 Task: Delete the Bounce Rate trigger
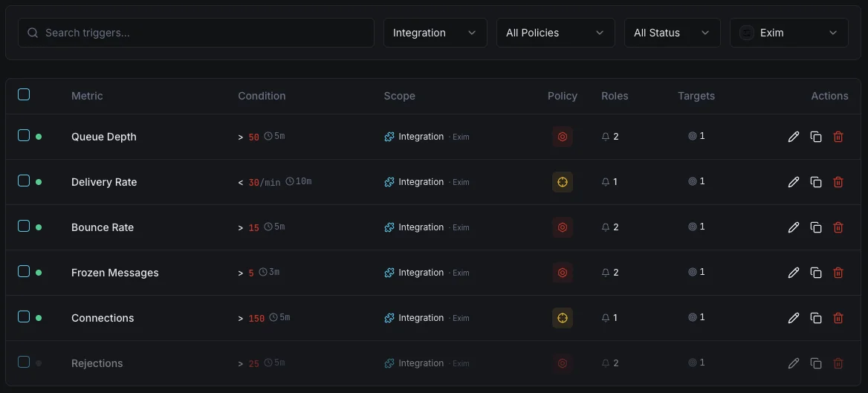[838, 227]
